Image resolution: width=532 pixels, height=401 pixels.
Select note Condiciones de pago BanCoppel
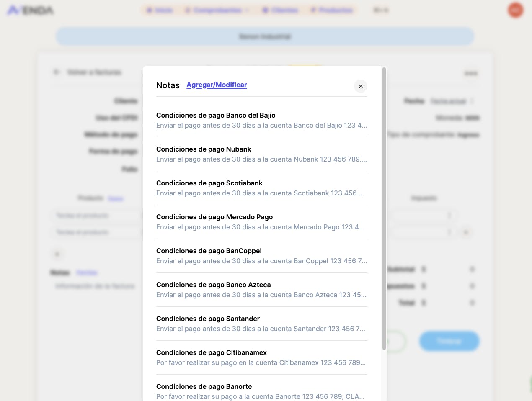pyautogui.click(x=262, y=256)
